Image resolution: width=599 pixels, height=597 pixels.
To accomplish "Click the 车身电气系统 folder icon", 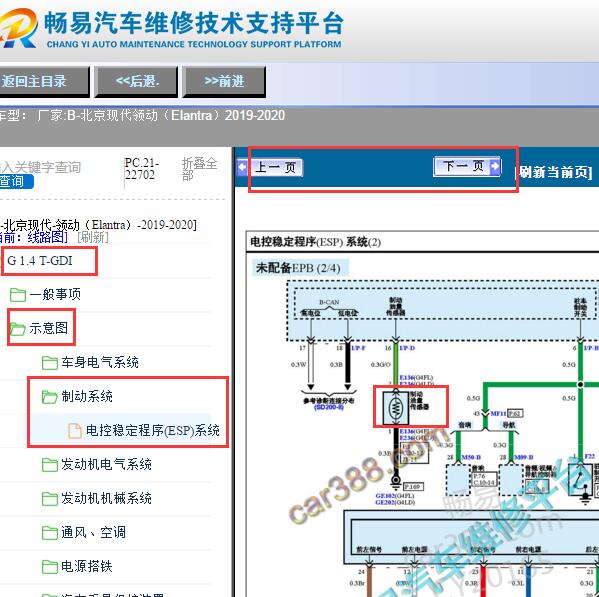I will (50, 362).
